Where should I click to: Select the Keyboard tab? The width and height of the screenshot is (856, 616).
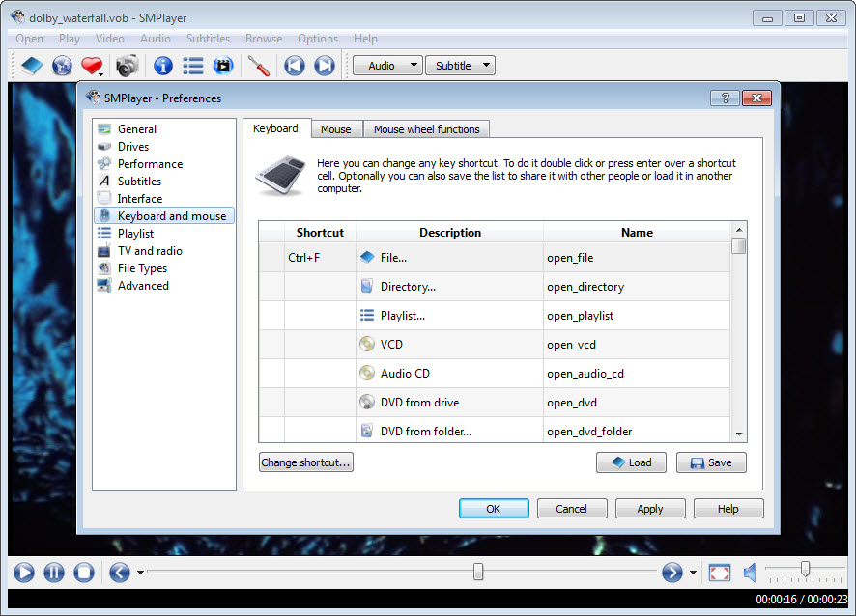pos(275,128)
